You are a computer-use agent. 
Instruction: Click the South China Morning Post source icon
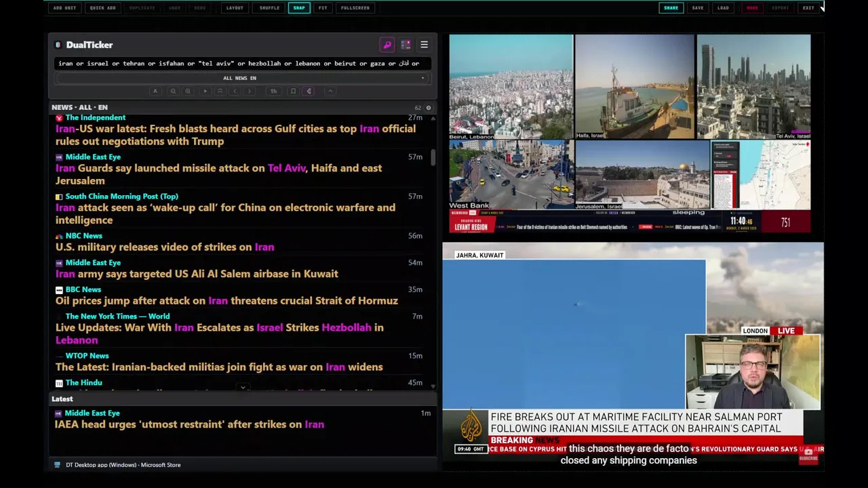coord(59,197)
